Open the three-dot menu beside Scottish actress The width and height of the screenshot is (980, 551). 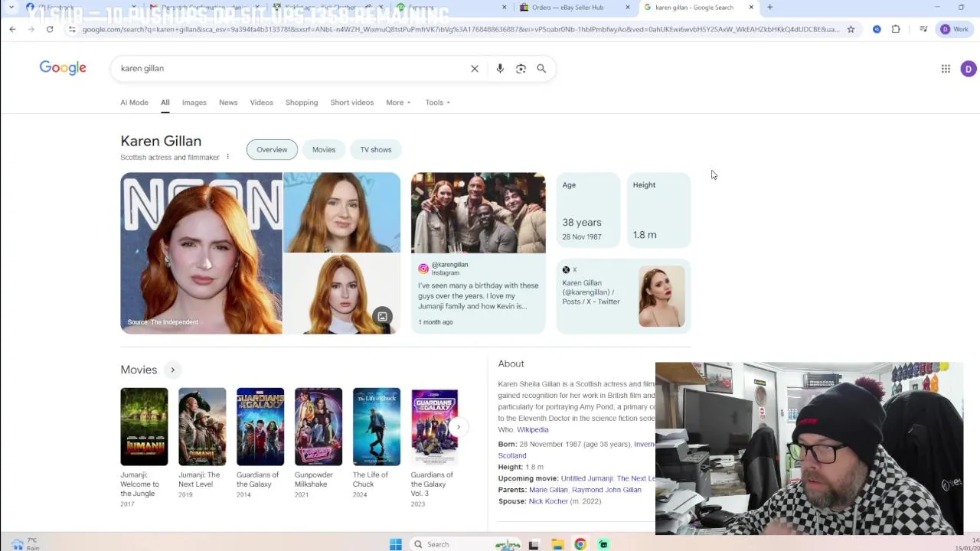pyautogui.click(x=227, y=157)
